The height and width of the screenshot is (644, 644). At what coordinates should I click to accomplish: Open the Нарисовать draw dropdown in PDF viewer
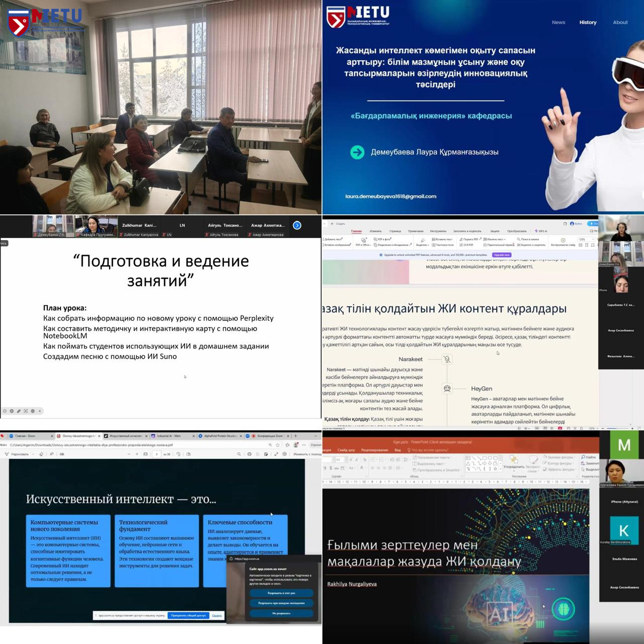pyautogui.click(x=21, y=454)
